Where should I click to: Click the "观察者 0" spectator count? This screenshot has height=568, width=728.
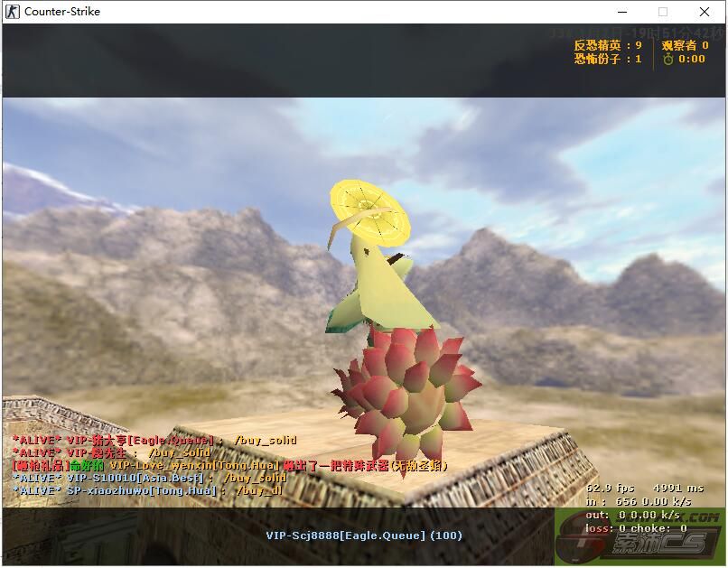point(685,45)
